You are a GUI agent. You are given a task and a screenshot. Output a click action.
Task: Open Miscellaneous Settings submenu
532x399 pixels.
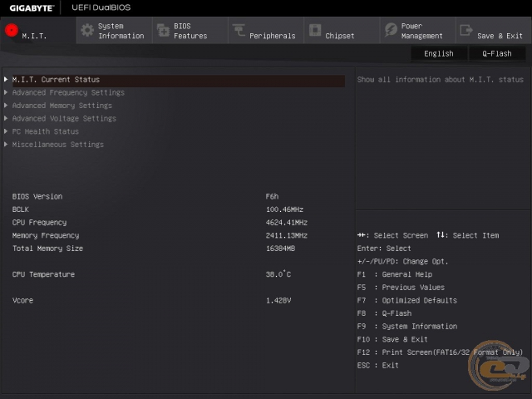click(x=58, y=145)
